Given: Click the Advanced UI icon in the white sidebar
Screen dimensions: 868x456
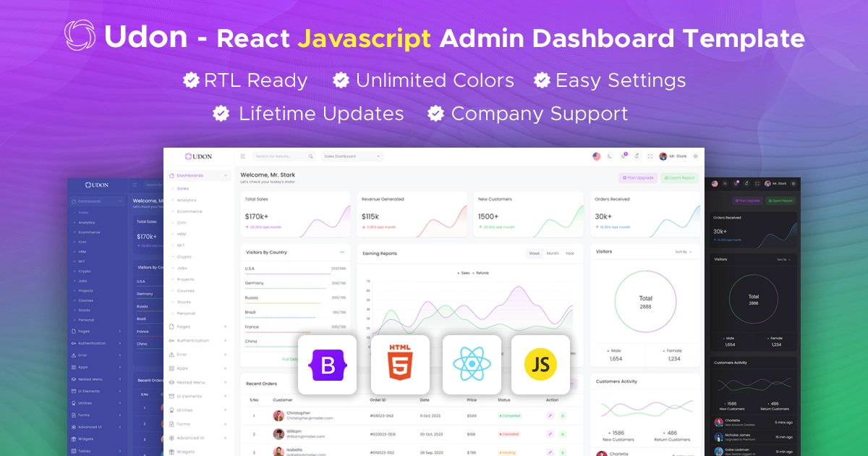Looking at the screenshot, I should [171, 438].
